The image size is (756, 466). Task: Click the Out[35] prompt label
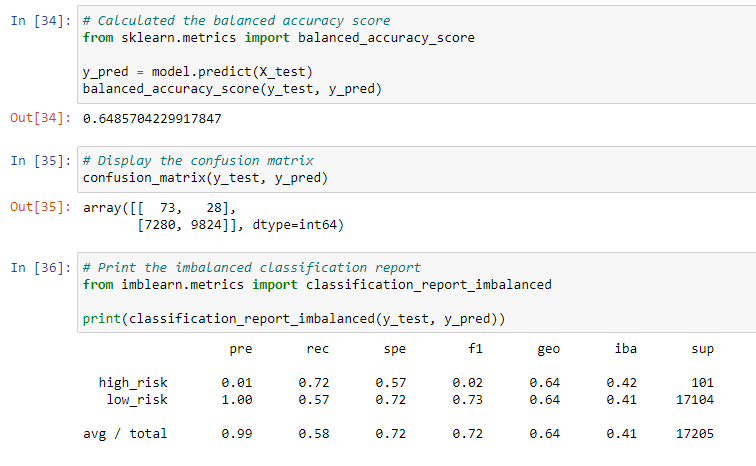41,207
